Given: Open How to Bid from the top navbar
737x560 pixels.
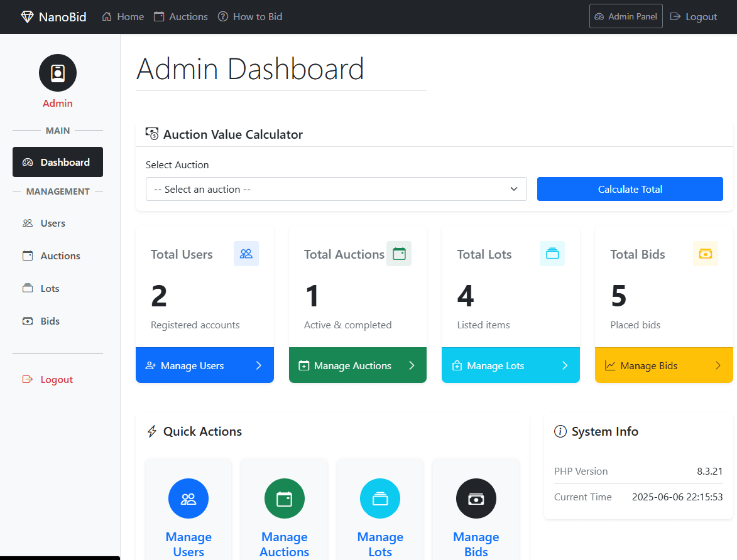Looking at the screenshot, I should point(250,16).
